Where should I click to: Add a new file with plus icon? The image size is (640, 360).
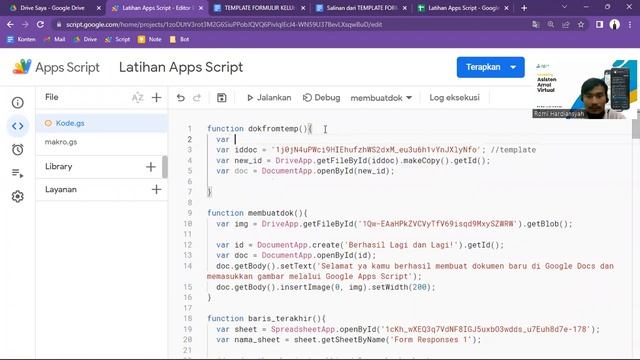pyautogui.click(x=156, y=98)
